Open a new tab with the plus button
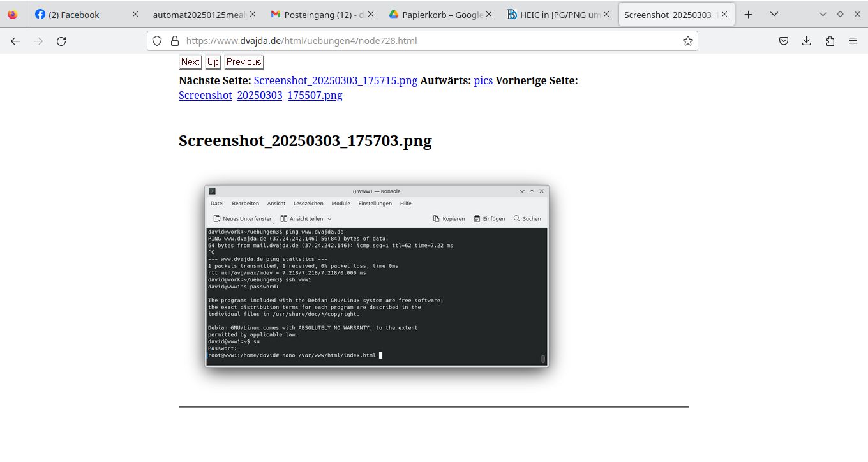868x462 pixels. pos(749,14)
